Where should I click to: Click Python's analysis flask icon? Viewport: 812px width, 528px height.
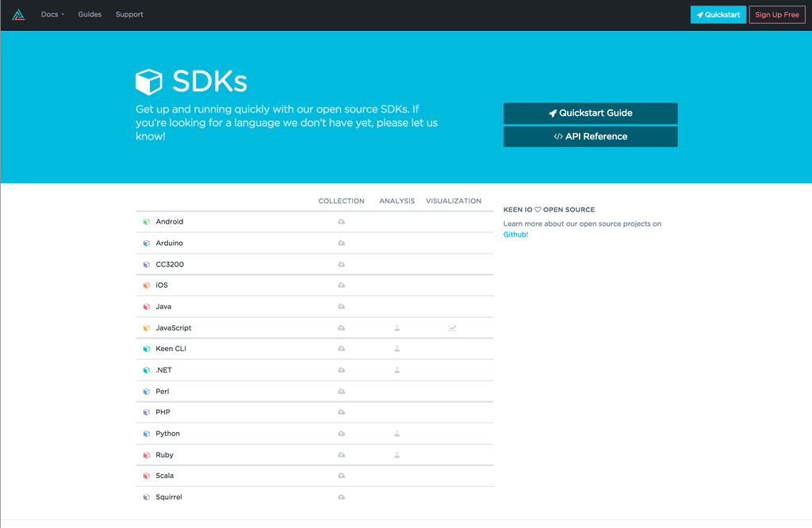[x=397, y=434]
